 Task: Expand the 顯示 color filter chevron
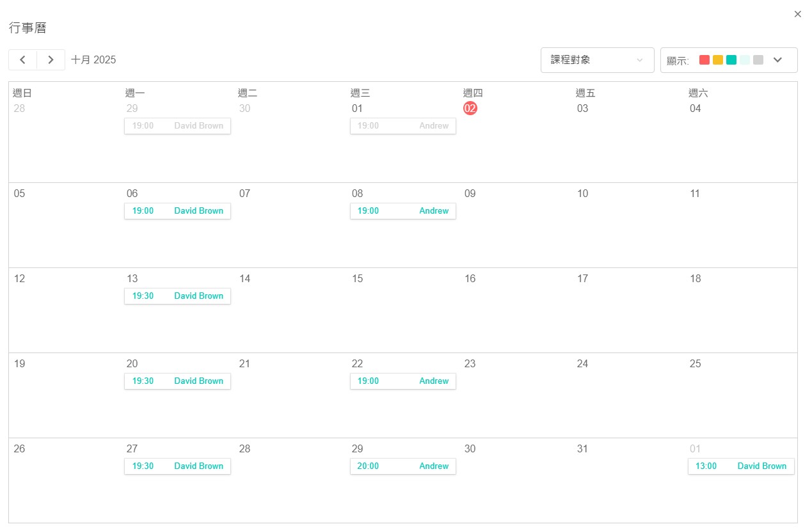point(777,60)
